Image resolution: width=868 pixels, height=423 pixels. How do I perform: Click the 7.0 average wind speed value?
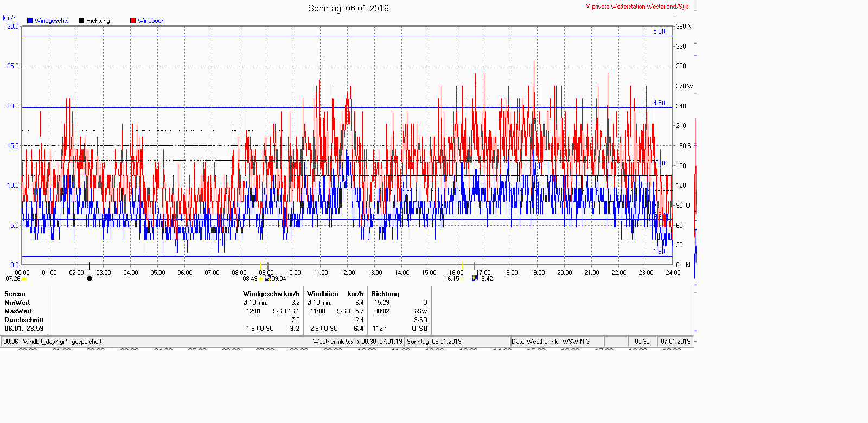pyautogui.click(x=296, y=320)
